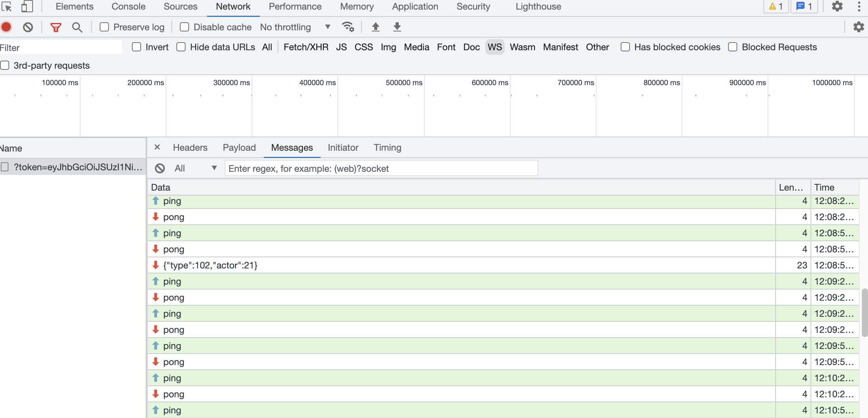868x418 pixels.
Task: Clear WebSocket messages with block icon
Action: point(160,168)
